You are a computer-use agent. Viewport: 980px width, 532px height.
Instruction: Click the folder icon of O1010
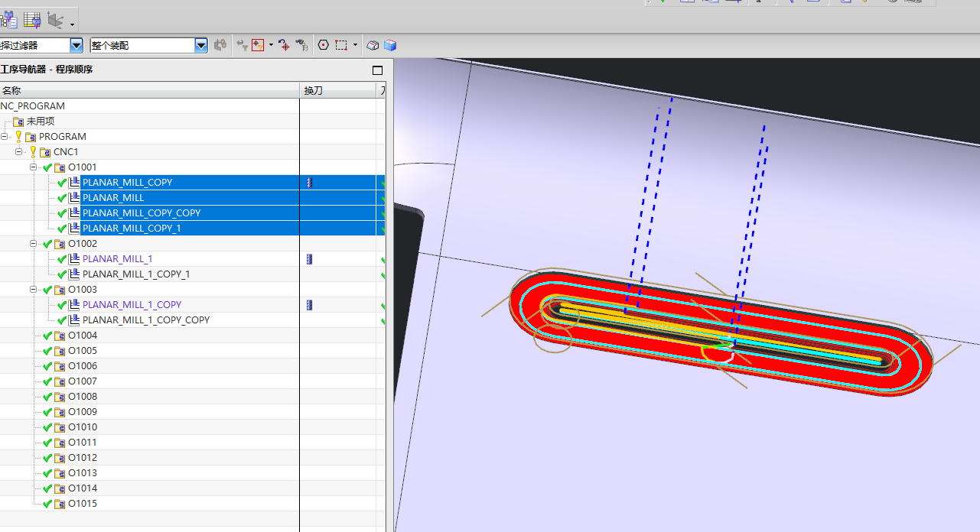[x=60, y=427]
